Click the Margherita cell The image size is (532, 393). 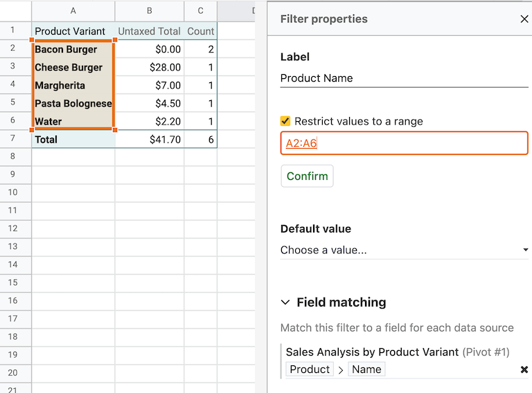point(72,86)
